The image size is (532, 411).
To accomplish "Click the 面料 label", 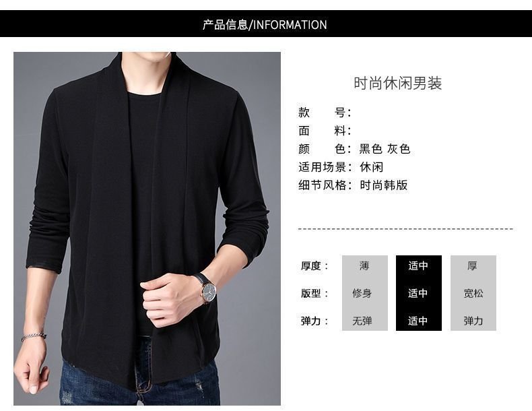I will click(x=325, y=131).
